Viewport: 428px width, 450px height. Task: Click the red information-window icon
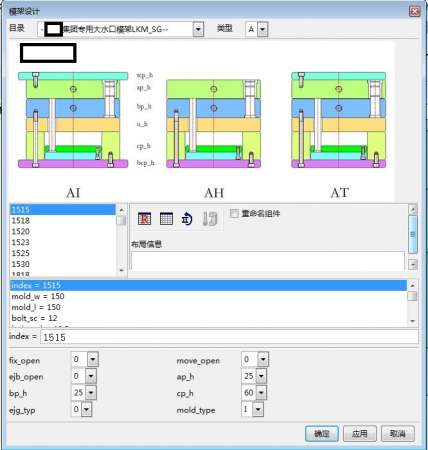tap(144, 219)
